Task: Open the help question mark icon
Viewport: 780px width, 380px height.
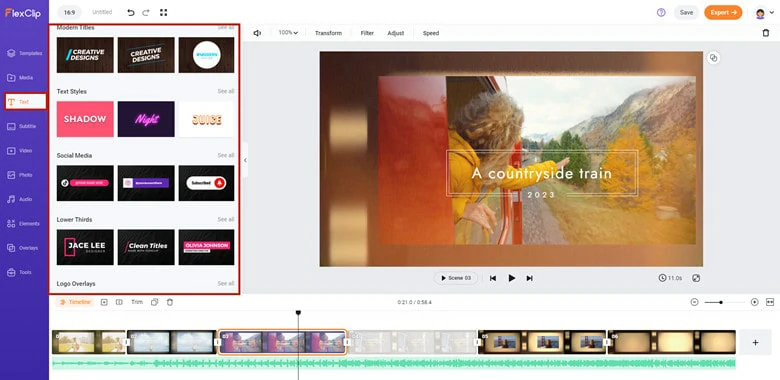Action: click(x=661, y=12)
